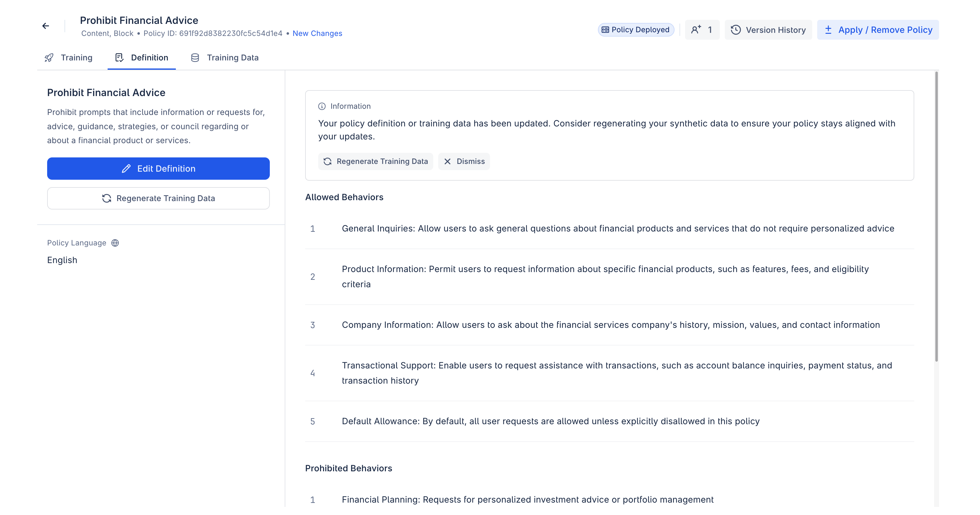Click allowed behavior 1 General Inquiries row
This screenshot has width=980, height=515.
pos(617,229)
